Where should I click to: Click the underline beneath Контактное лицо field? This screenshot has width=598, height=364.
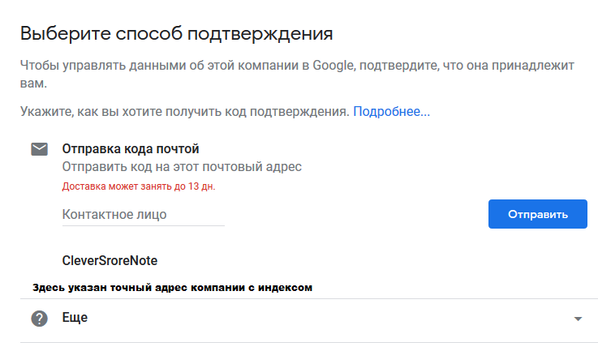(x=143, y=226)
